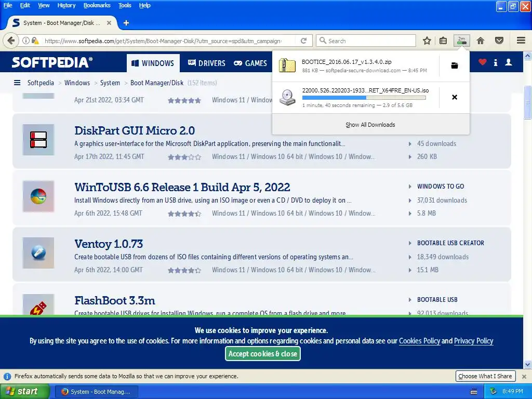This screenshot has height=399, width=532.
Task: Open the Softpedia user account icon
Action: point(509,62)
